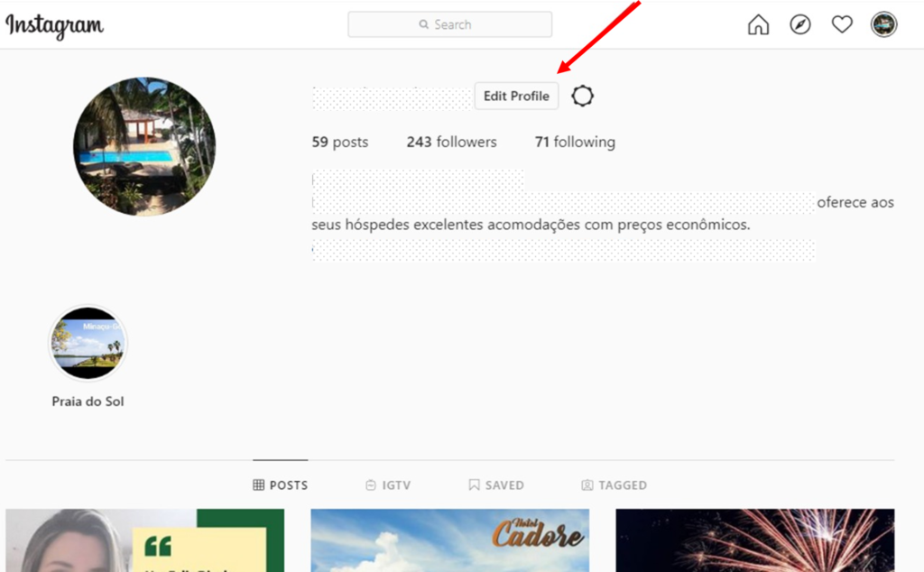Image resolution: width=924 pixels, height=572 pixels.
Task: Open the account avatar in top bar
Action: (x=883, y=24)
